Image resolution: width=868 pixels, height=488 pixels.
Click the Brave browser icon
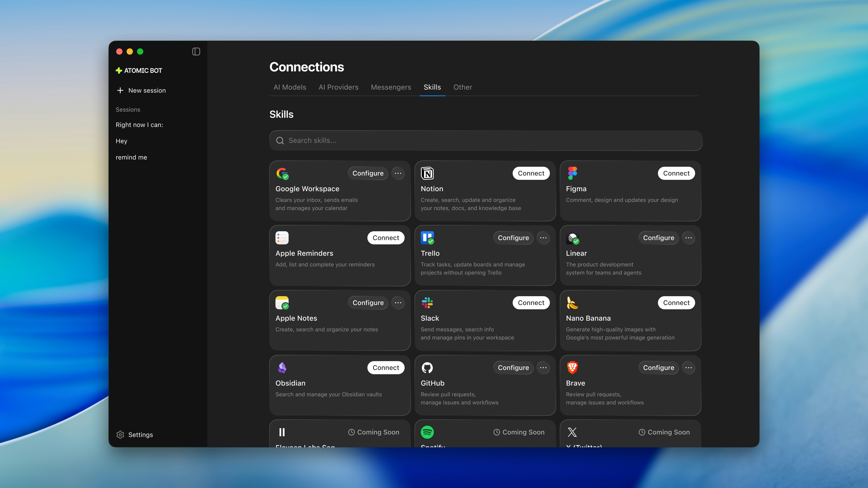tap(573, 367)
